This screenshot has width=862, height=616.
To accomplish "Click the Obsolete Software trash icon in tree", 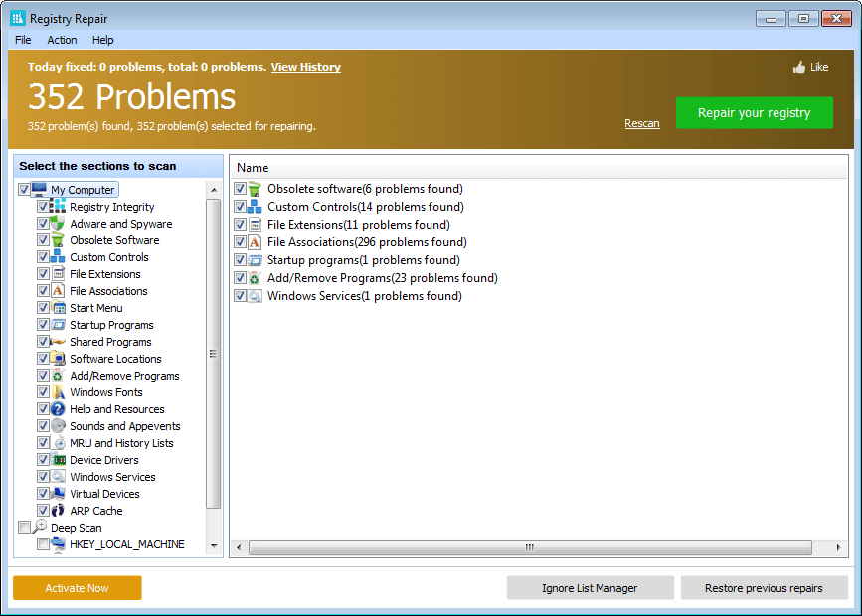I will point(58,240).
